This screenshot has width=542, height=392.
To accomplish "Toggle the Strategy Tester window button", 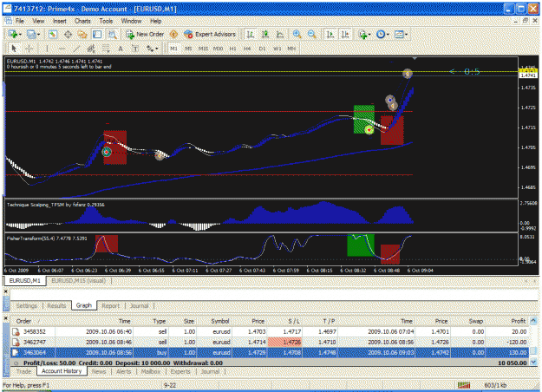I will click(x=113, y=34).
